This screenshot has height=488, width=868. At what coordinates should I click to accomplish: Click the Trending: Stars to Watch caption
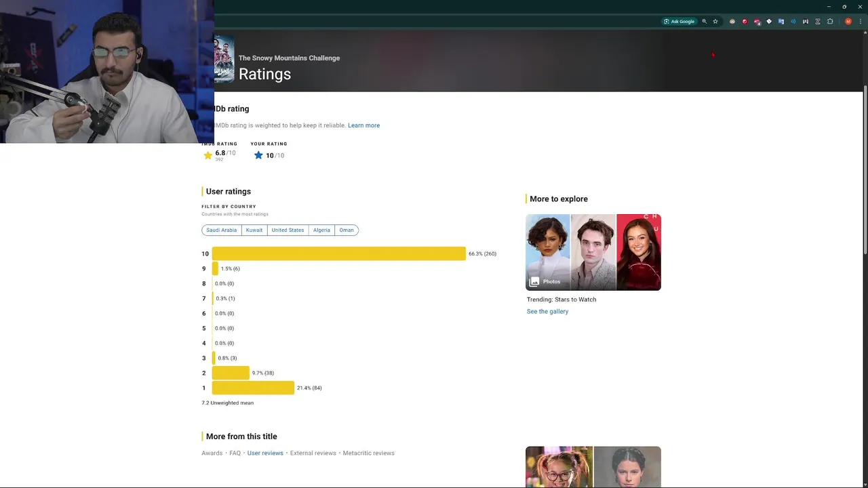561,300
